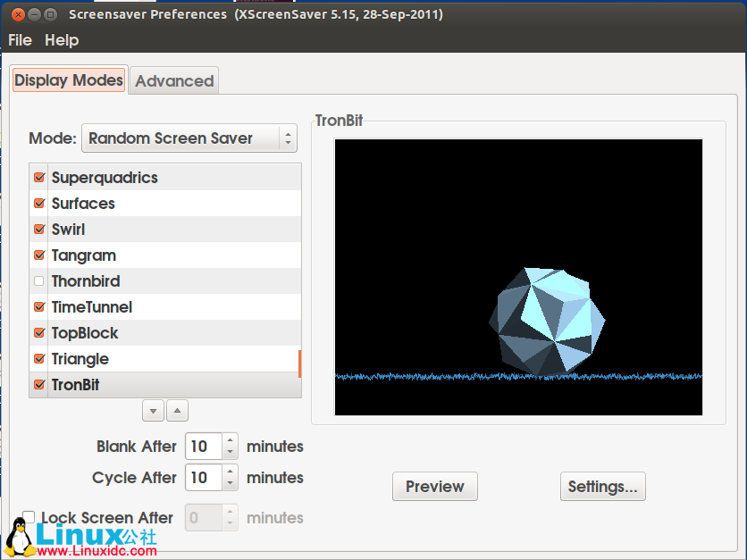Increase the Blank After minutes value

[x=231, y=440]
